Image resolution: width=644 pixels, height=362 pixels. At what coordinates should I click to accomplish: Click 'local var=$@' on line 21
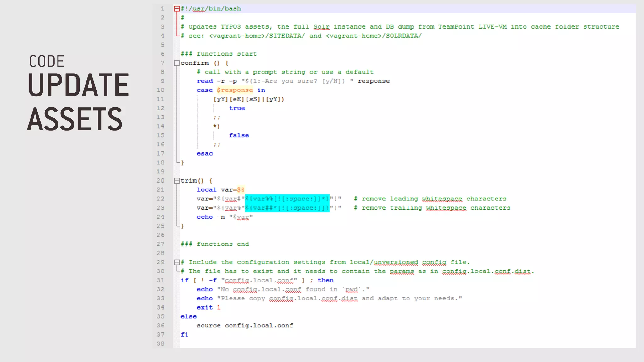(x=220, y=190)
